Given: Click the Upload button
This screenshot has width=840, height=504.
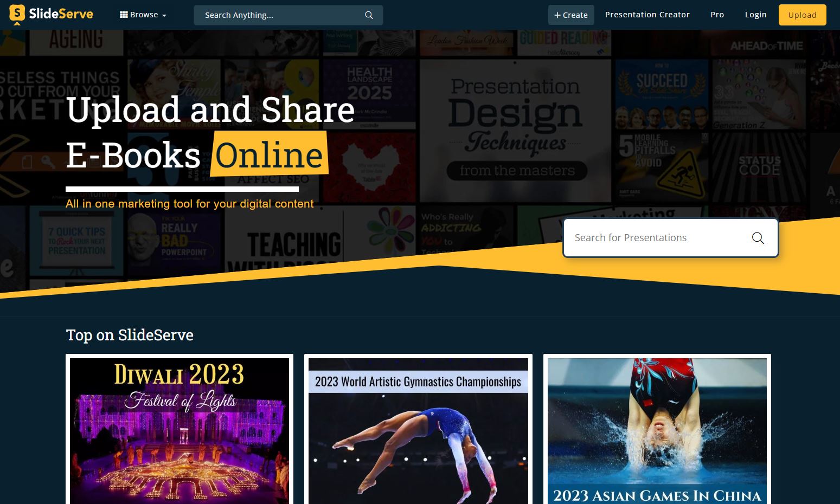Looking at the screenshot, I should pos(802,15).
